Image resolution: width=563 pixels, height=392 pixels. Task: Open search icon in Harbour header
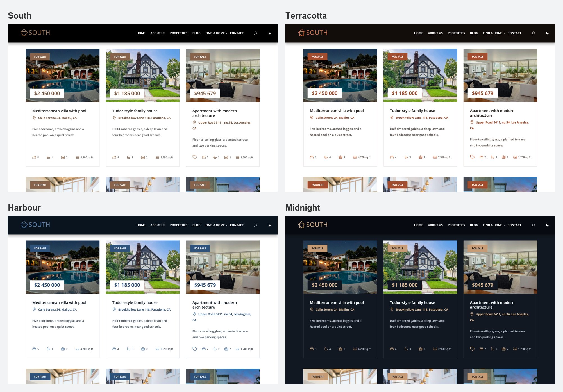[x=256, y=225]
